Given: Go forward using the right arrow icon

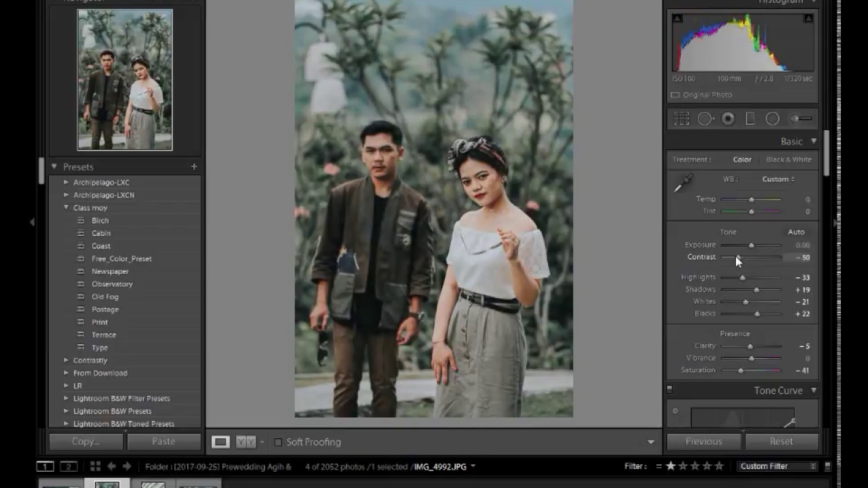Looking at the screenshot, I should pyautogui.click(x=128, y=466).
